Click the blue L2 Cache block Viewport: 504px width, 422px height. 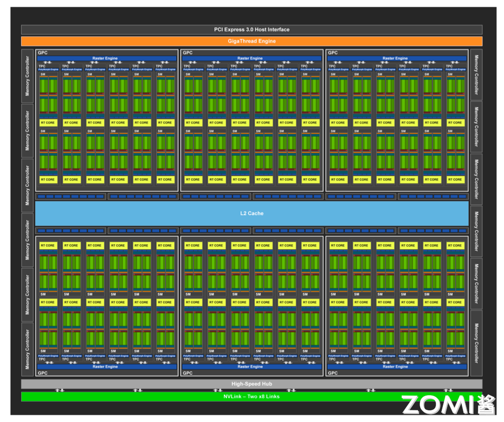pyautogui.click(x=252, y=213)
